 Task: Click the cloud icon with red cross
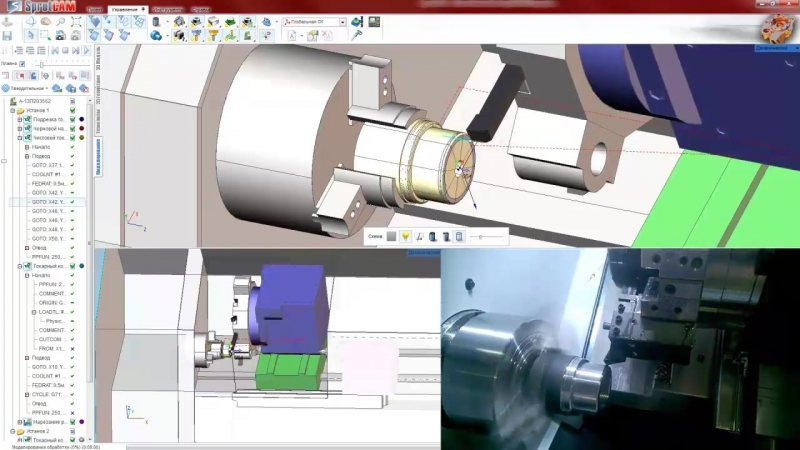[84, 88]
